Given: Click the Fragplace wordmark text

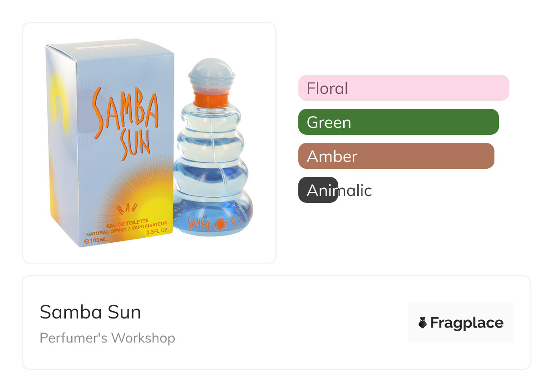Looking at the screenshot, I should pos(466,323).
